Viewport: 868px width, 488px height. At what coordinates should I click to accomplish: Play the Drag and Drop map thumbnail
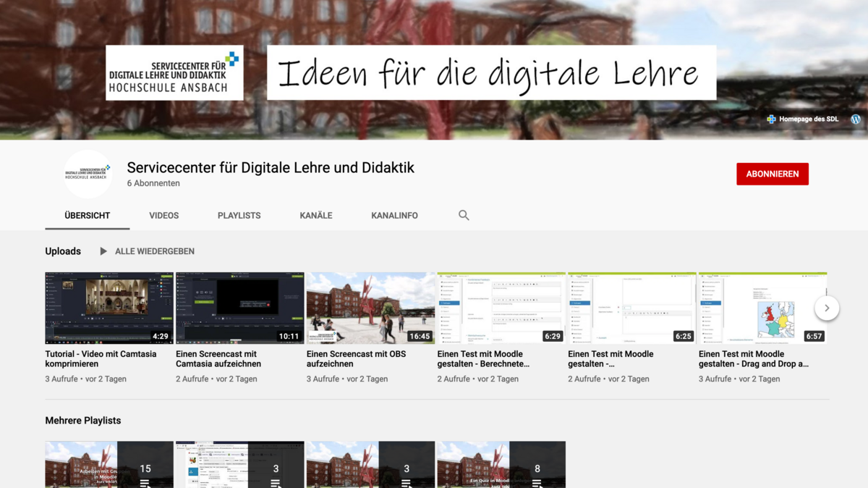762,308
